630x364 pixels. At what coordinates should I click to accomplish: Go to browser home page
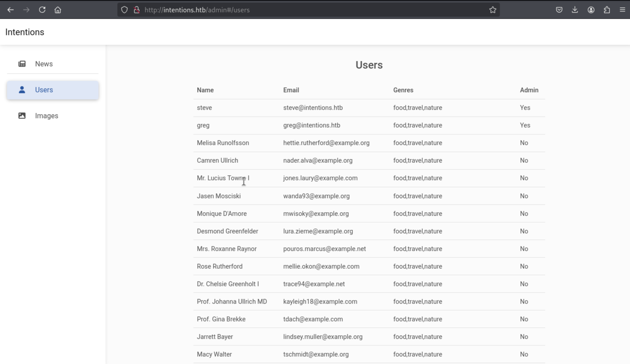pos(58,10)
